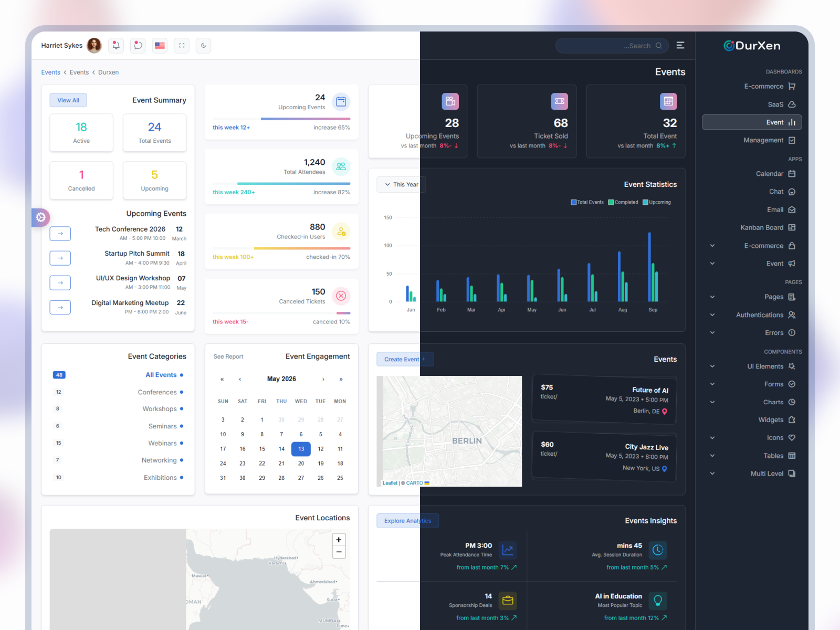
Task: Click the Checked-in Users icon
Action: [341, 232]
